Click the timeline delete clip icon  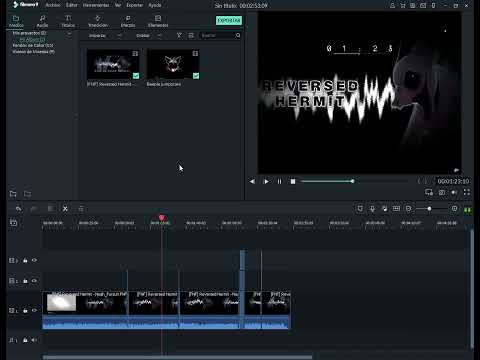[x=51, y=209]
